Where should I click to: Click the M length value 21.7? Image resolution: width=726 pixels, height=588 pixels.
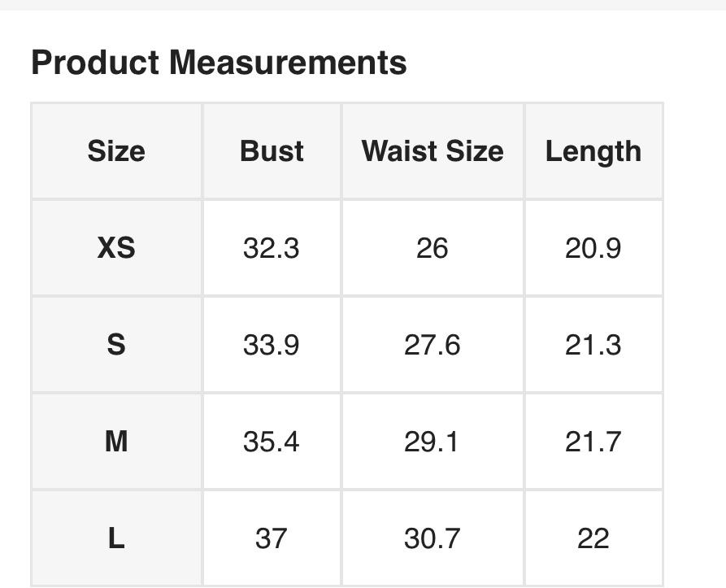[x=593, y=442]
